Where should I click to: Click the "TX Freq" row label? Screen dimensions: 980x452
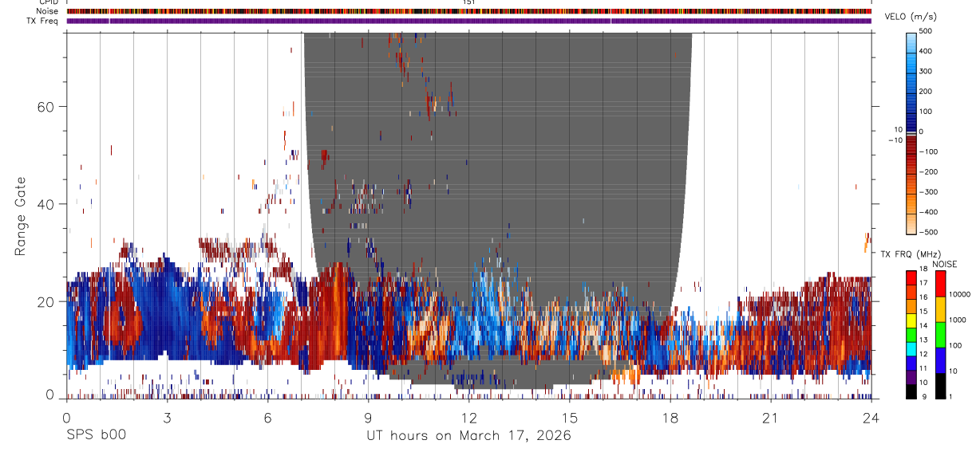click(x=42, y=21)
